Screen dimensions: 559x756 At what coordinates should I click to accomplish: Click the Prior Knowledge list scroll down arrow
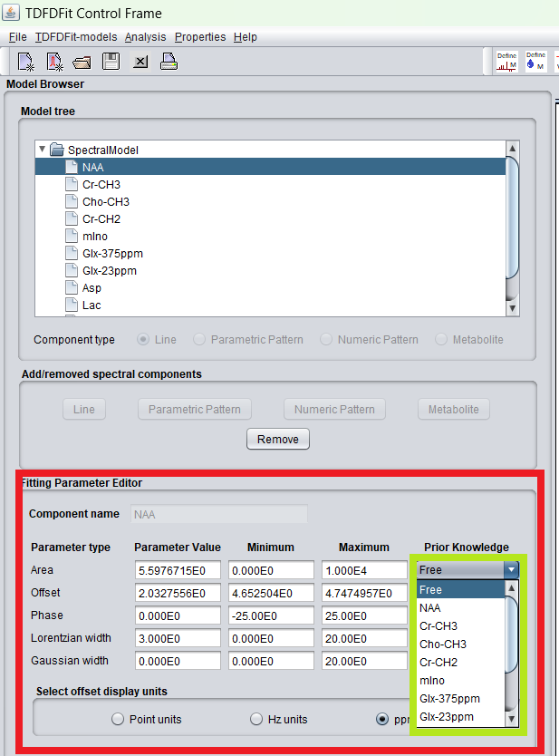pyautogui.click(x=511, y=719)
